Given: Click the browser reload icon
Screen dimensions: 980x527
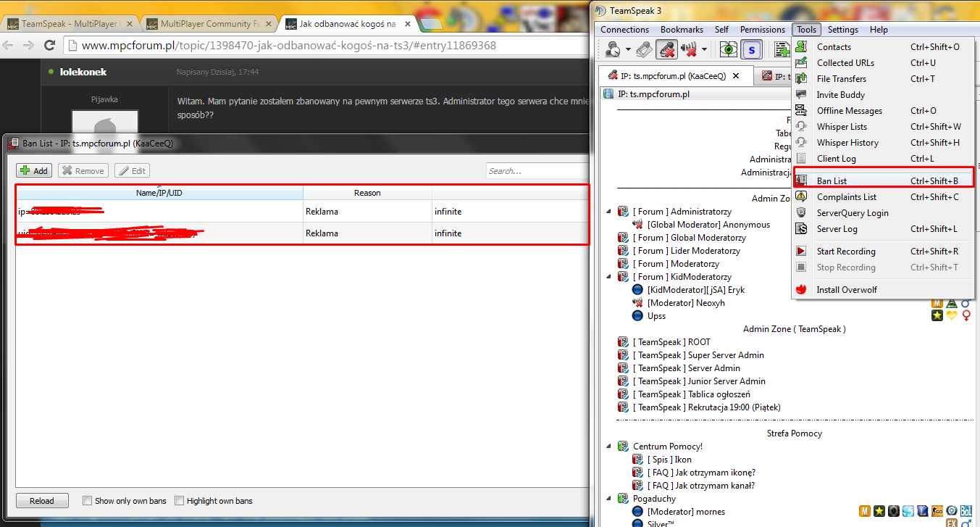Looking at the screenshot, I should click(x=50, y=45).
